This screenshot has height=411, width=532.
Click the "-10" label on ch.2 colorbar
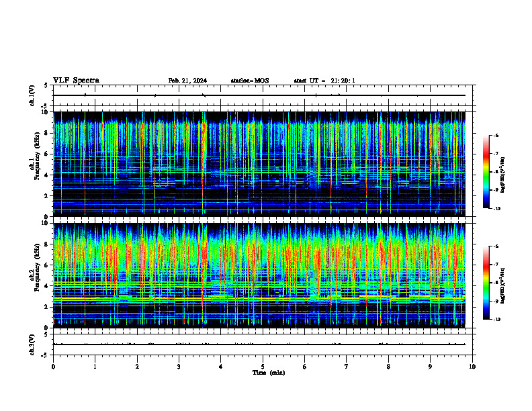[x=497, y=320]
